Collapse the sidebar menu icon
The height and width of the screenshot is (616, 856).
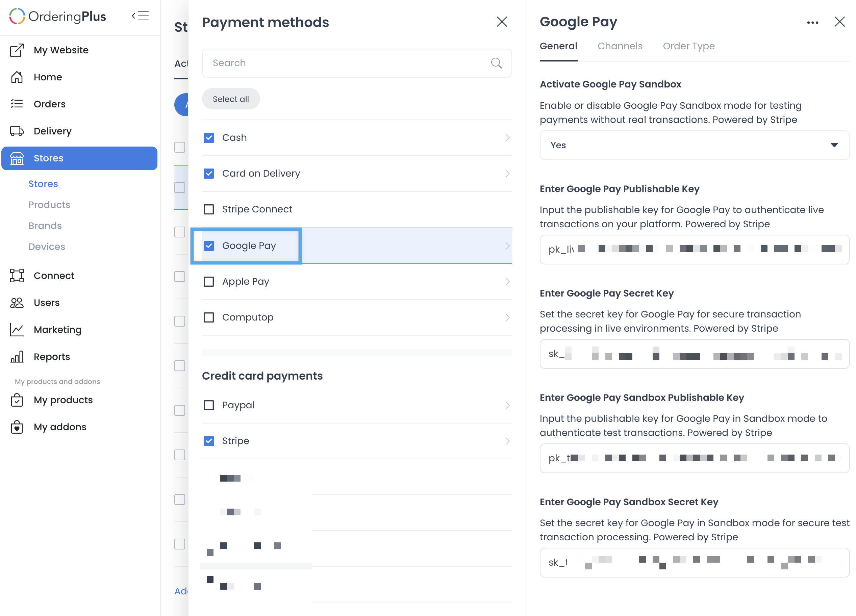[x=141, y=16]
